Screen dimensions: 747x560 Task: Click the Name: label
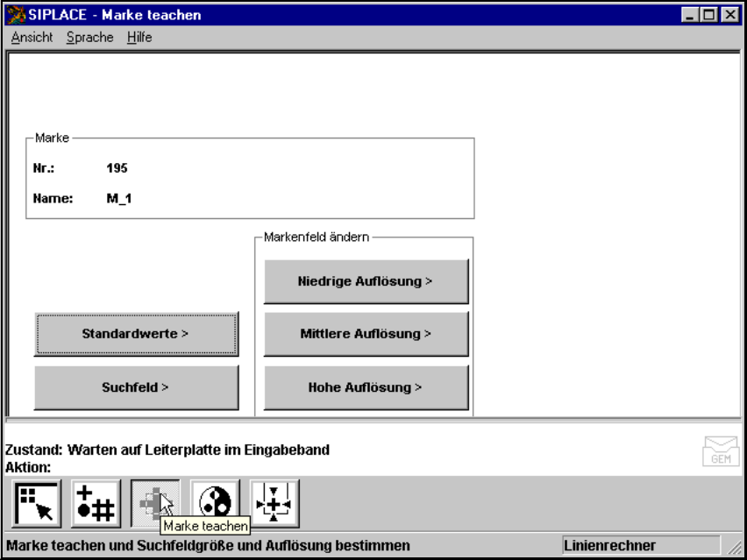[x=53, y=199]
